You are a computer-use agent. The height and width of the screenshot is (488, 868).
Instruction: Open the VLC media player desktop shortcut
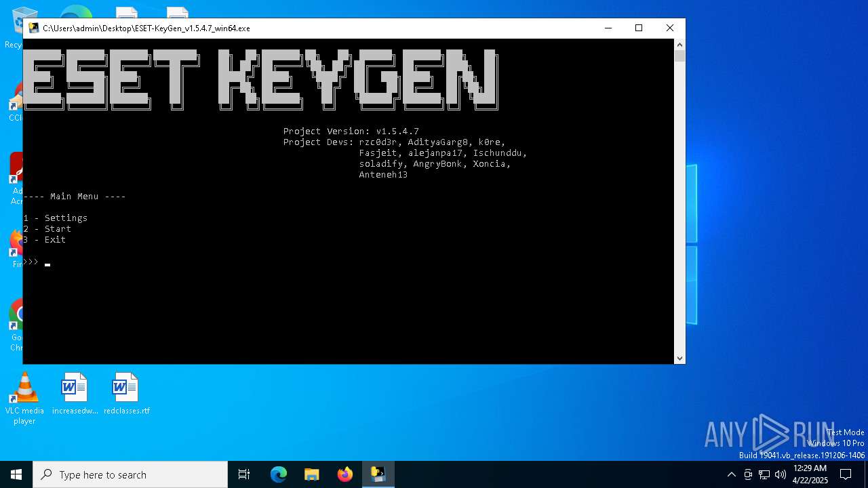tap(24, 399)
